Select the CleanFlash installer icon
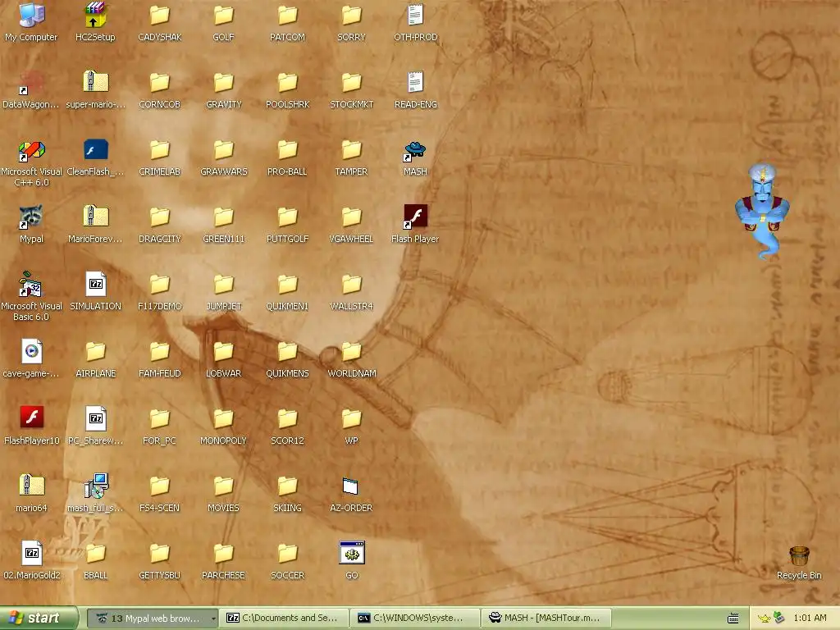The height and width of the screenshot is (630, 840). pyautogui.click(x=95, y=150)
